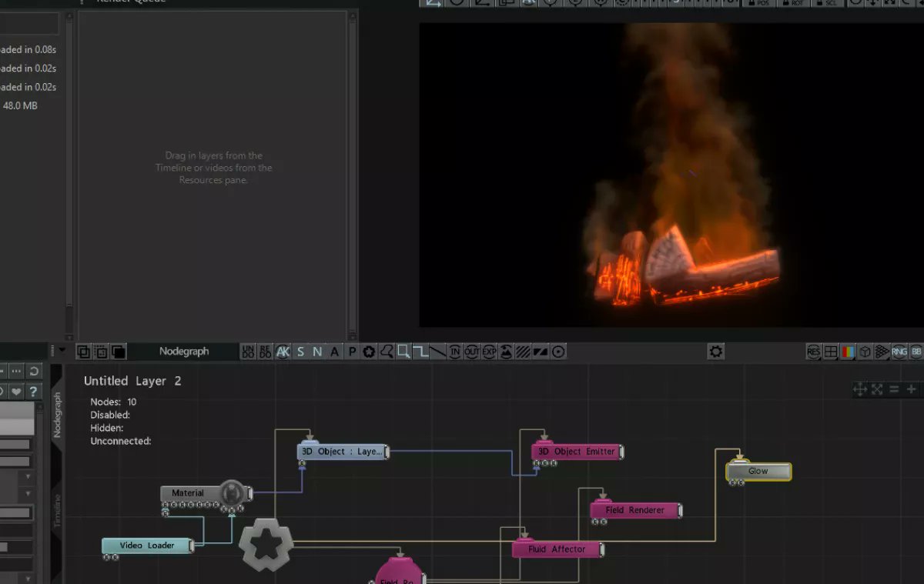Open nodegraph settings gear icon
924x584 pixels.
tap(716, 352)
